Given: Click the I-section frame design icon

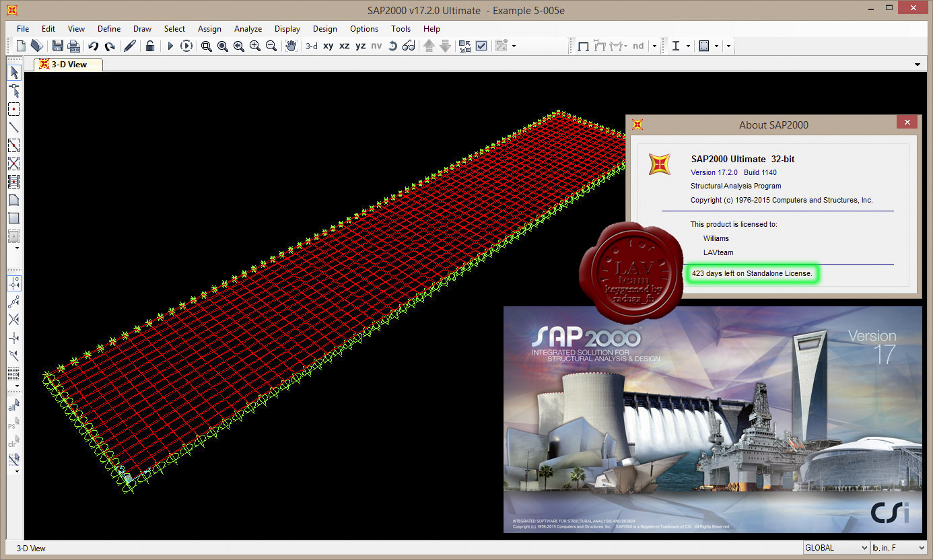Looking at the screenshot, I should tap(675, 46).
